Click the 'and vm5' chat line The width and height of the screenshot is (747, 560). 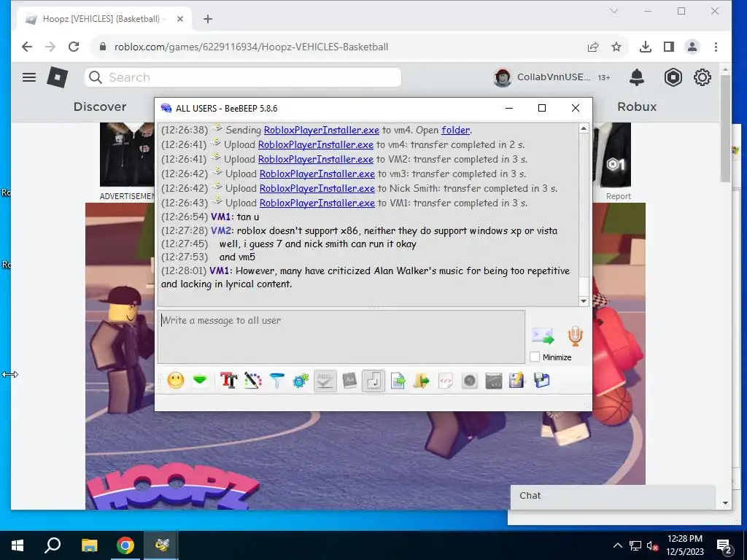tap(237, 257)
